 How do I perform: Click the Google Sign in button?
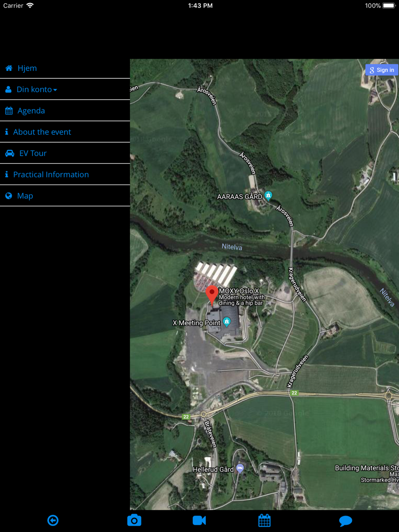tap(382, 70)
